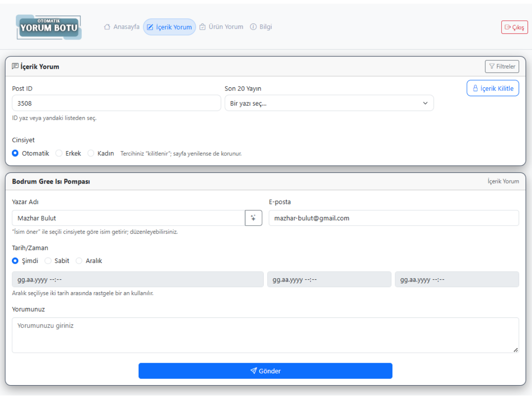Click the Otomatik Yorum Botu logo
Image resolution: width=532 pixels, height=399 pixels.
click(x=49, y=27)
